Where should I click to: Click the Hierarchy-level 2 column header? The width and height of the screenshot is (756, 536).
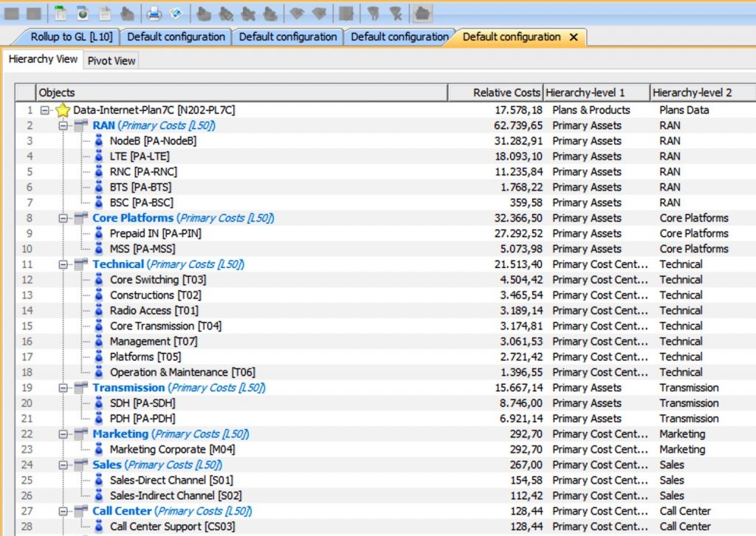click(693, 92)
